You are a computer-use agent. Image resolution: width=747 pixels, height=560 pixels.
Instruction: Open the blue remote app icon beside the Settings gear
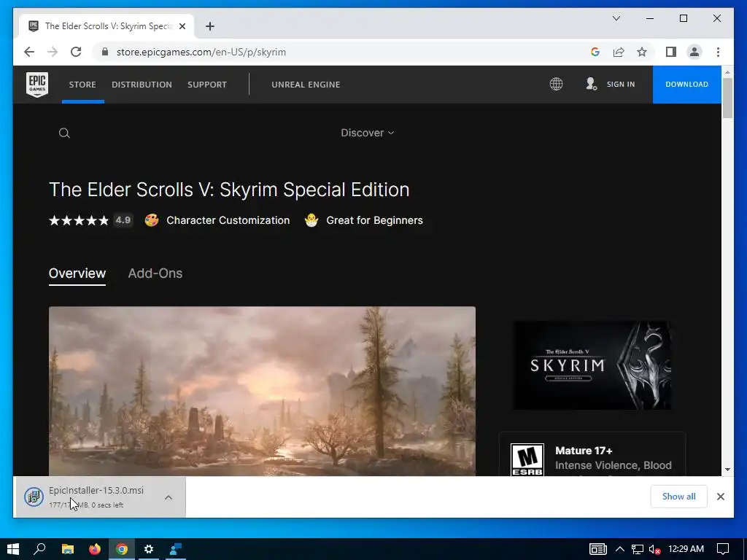pos(176,549)
